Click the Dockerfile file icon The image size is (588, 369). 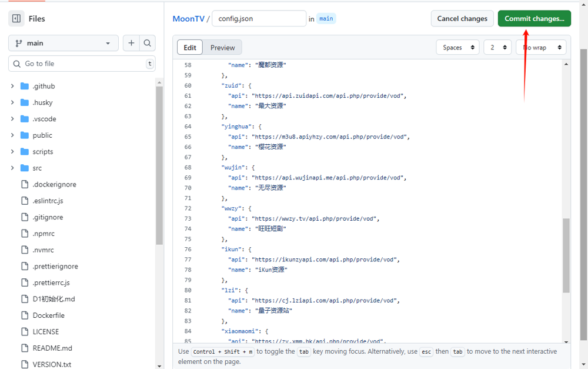(25, 315)
